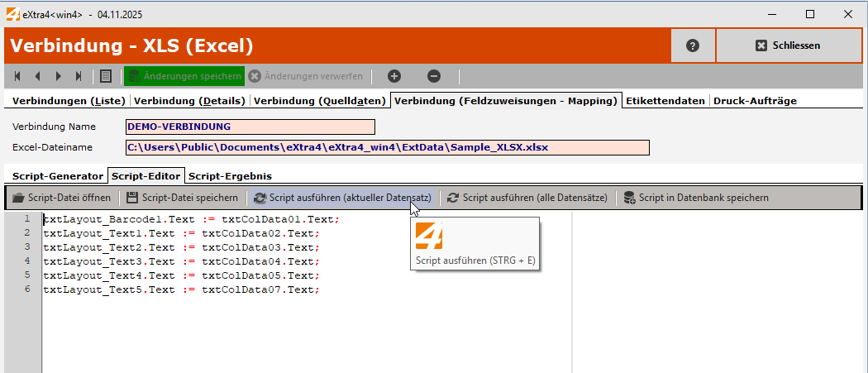Delete record with minus icon
This screenshot has width=868, height=373.
pos(434,76)
